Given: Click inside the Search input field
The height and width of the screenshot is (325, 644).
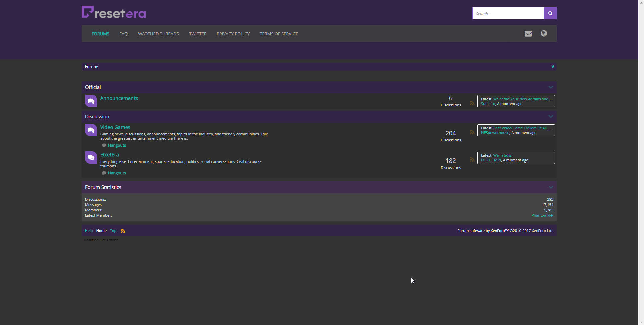Looking at the screenshot, I should [x=508, y=13].
